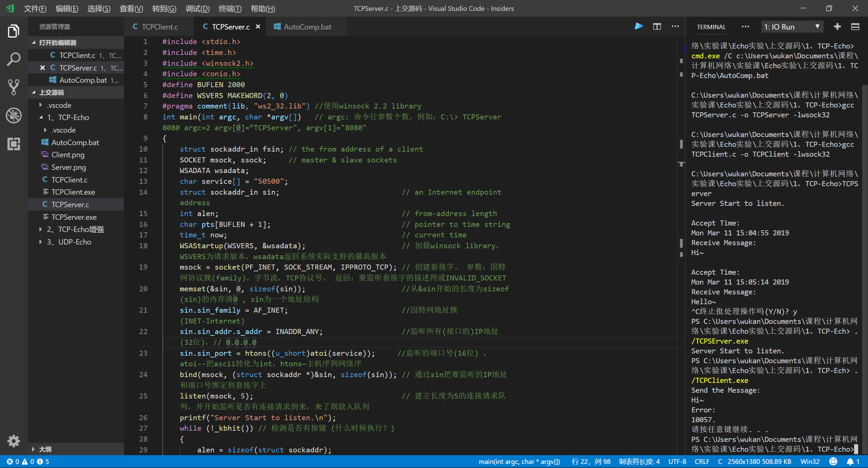Click the UTF-8 encoding status item
The width and height of the screenshot is (868, 468).
point(677,462)
